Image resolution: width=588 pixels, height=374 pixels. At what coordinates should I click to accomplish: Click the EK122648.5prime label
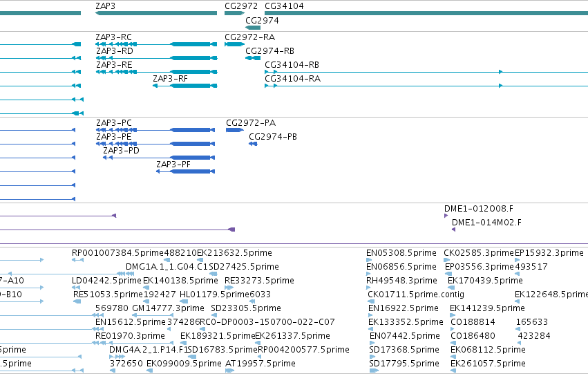pos(551,294)
